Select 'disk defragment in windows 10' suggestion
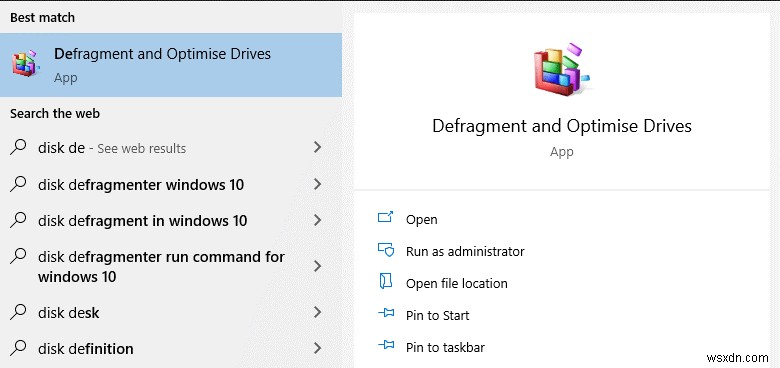 [x=171, y=220]
